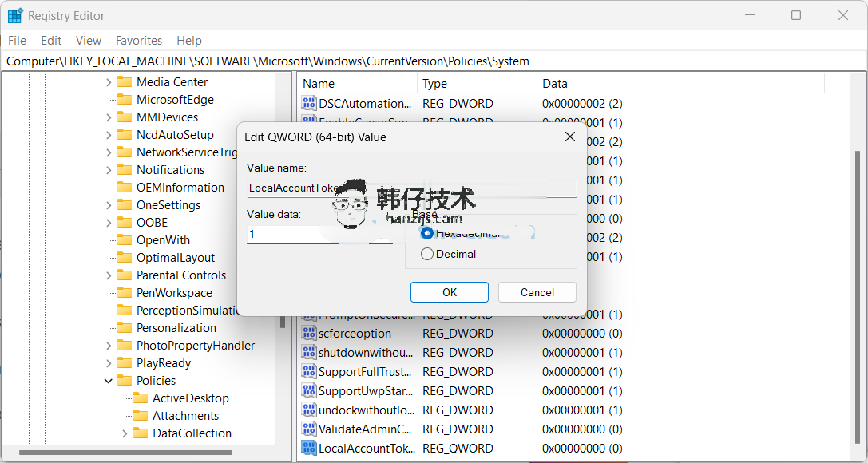Open the File menu
Image resolution: width=868 pixels, height=463 pixels.
coord(17,41)
